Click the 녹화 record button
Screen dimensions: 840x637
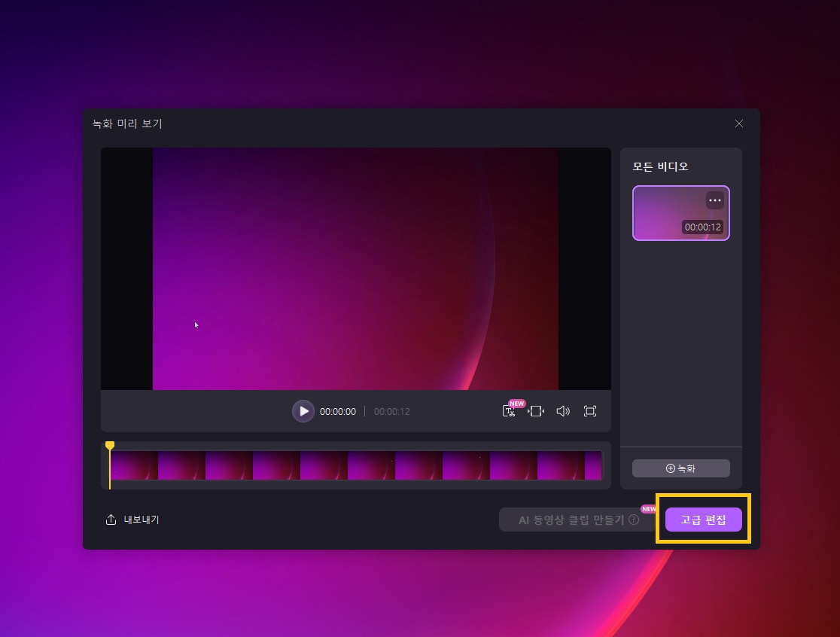pyautogui.click(x=681, y=468)
